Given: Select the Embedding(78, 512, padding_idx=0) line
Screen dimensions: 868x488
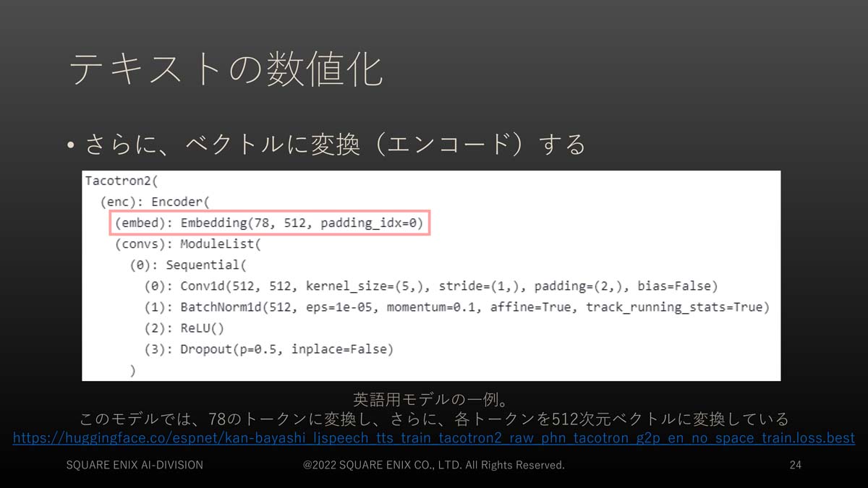Looking at the screenshot, I should click(269, 223).
